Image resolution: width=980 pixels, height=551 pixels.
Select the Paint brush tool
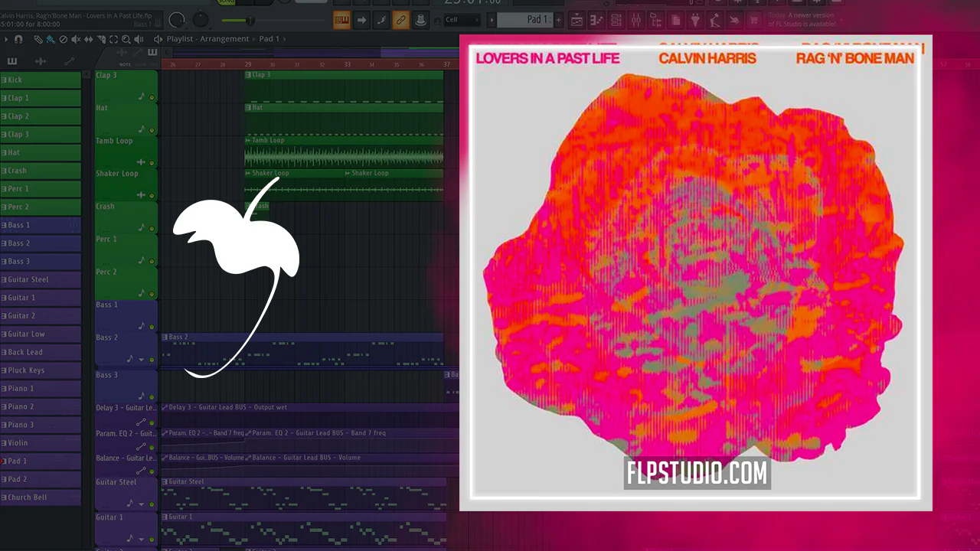point(51,39)
